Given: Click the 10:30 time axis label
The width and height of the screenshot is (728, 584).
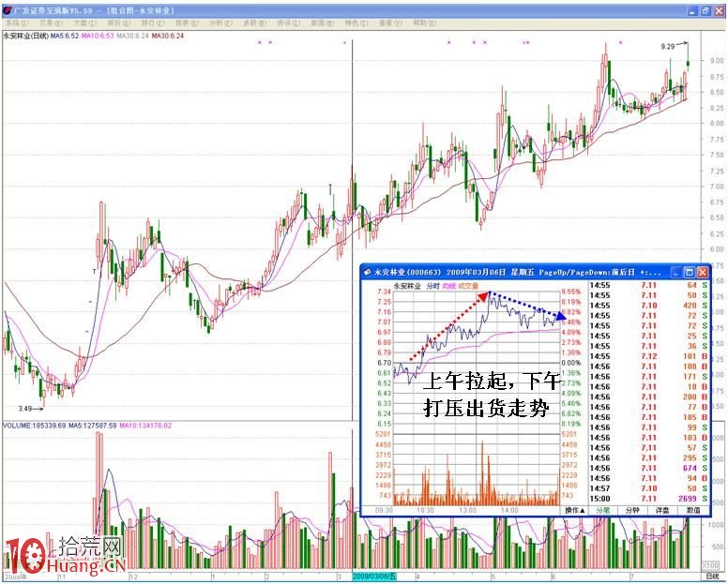Looking at the screenshot, I should point(425,510).
